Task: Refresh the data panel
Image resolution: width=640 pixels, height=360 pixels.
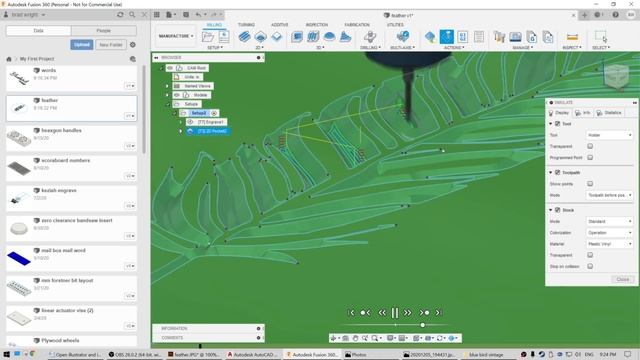Action: [120, 15]
